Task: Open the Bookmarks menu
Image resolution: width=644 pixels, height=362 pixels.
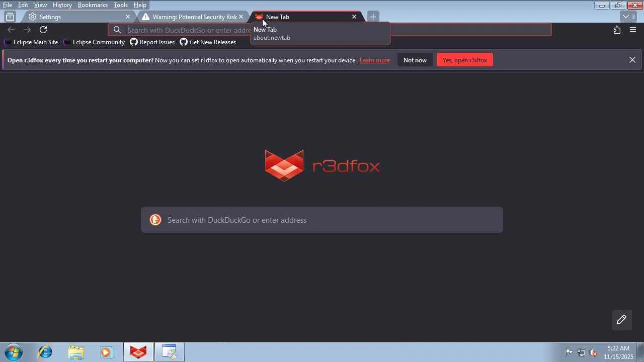Action: point(93,5)
